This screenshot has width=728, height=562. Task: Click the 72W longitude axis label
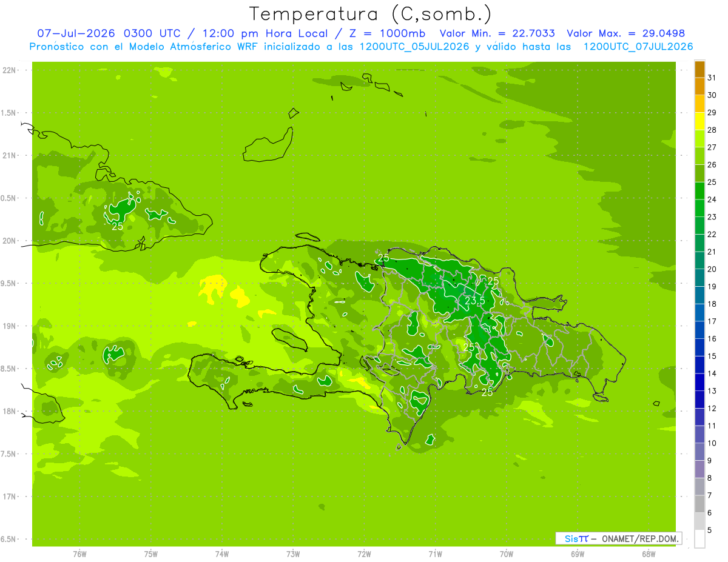[364, 554]
